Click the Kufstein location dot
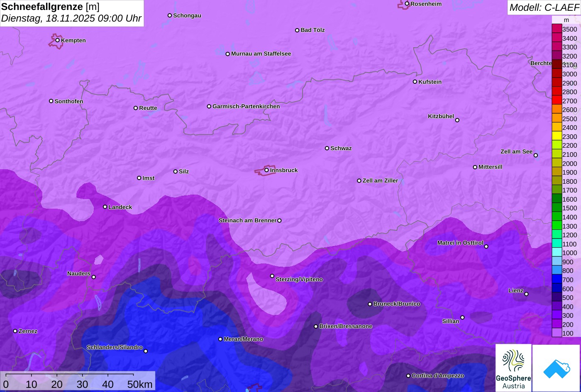This screenshot has width=581, height=392. [x=415, y=82]
